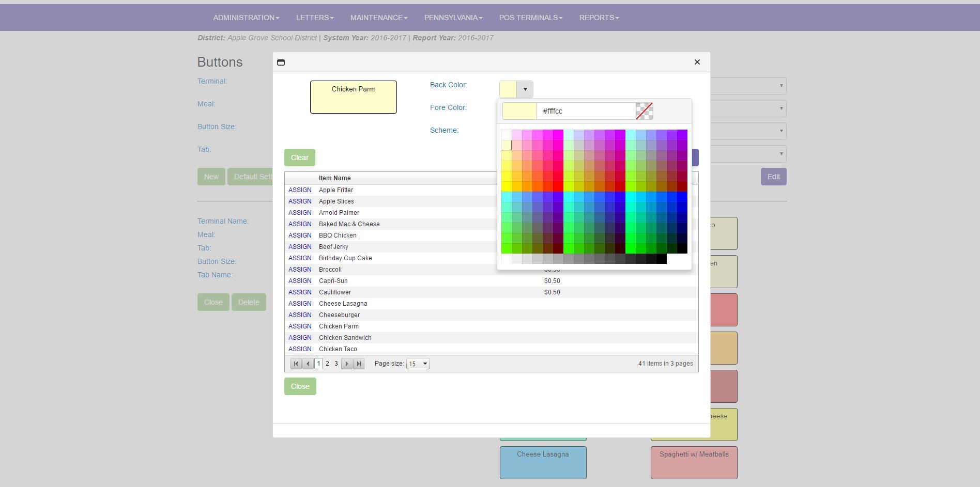Go to next page of item grid
980x487 pixels.
point(347,364)
